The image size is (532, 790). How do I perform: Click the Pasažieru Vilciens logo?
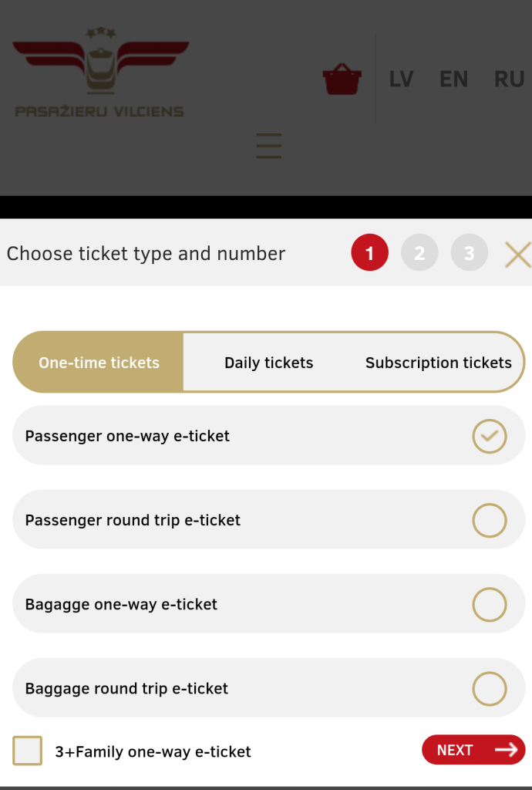point(99,73)
